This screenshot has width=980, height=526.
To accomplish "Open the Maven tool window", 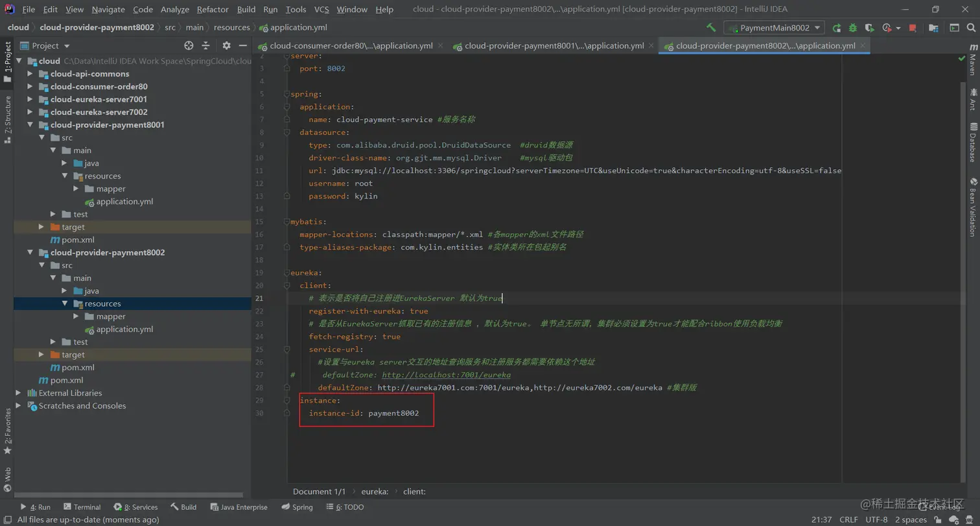I will pyautogui.click(x=972, y=60).
